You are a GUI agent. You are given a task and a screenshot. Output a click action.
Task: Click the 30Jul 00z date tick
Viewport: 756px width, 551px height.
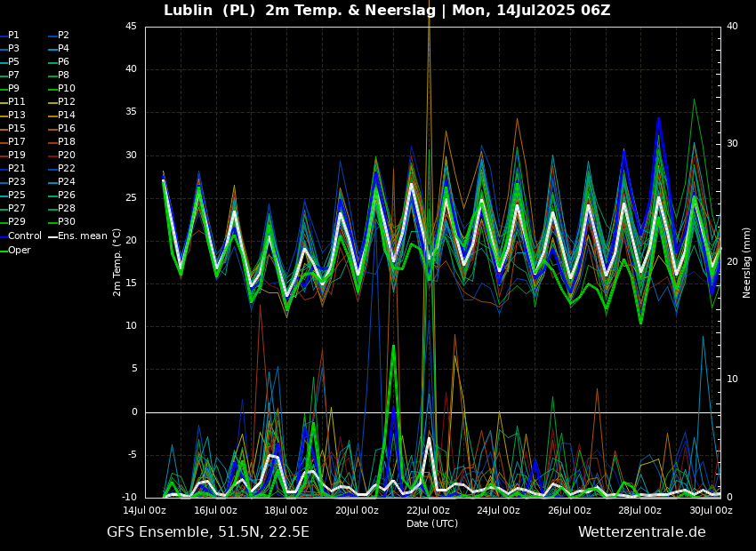[x=711, y=511]
